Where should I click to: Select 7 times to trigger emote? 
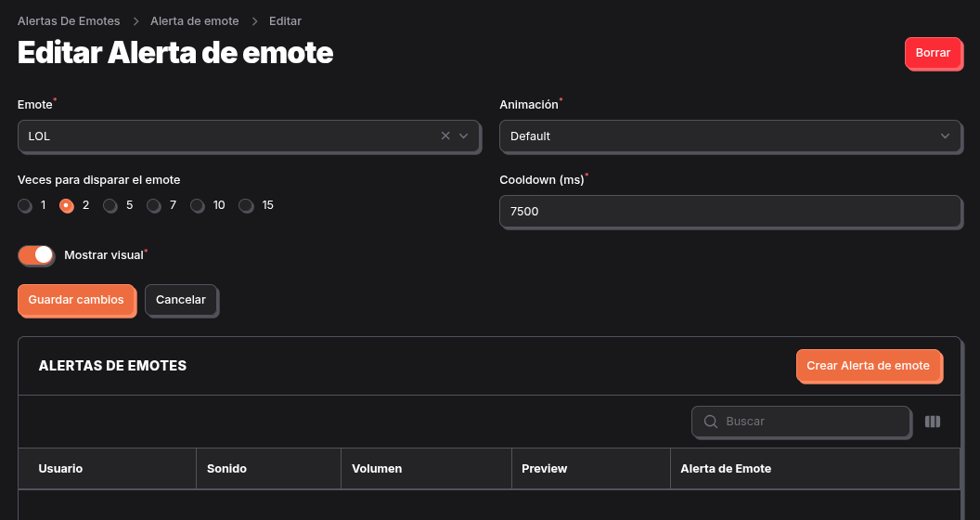click(154, 205)
